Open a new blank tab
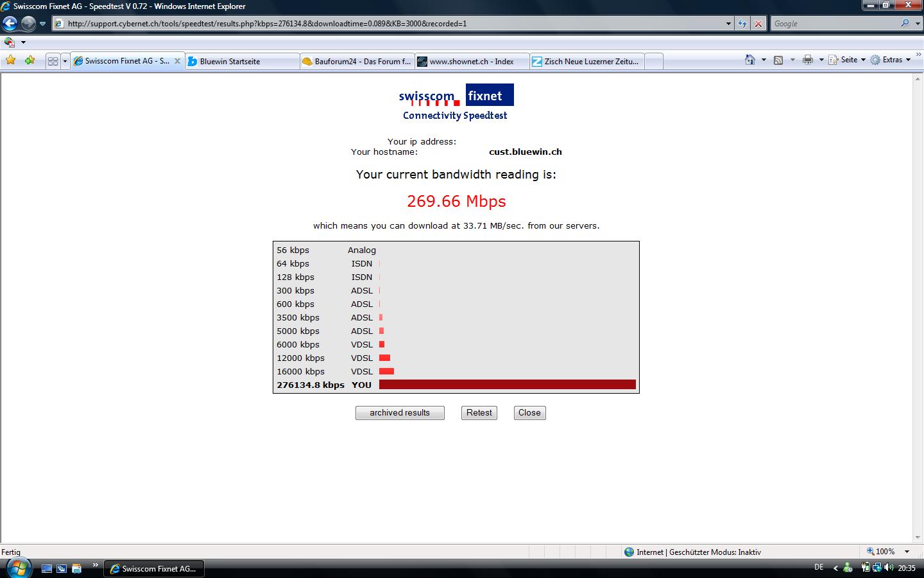The height and width of the screenshot is (578, 924). [653, 62]
